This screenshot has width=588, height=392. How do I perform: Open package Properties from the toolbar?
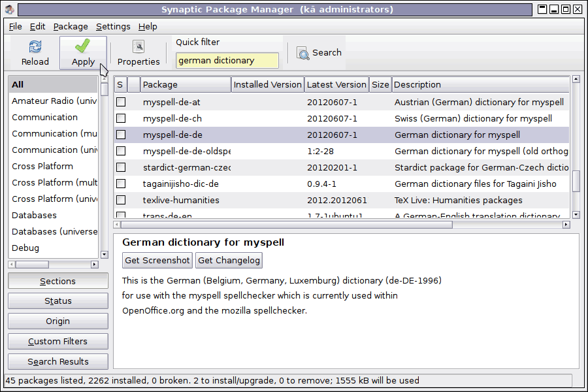(x=139, y=52)
